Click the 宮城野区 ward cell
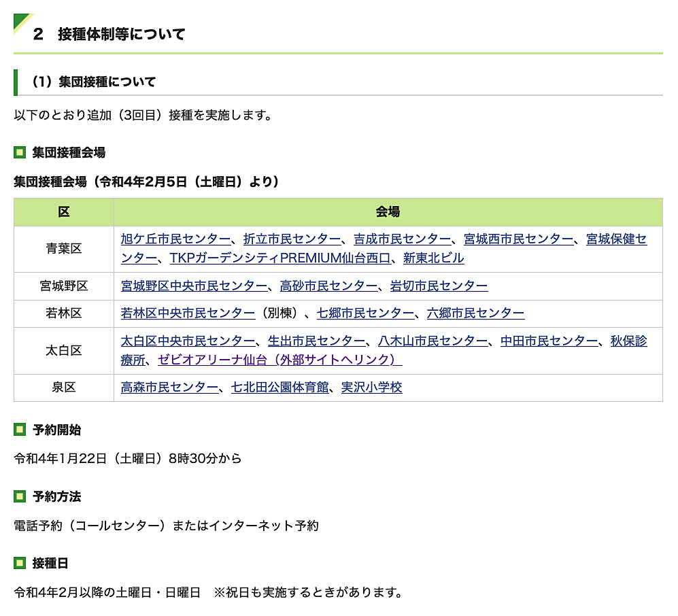Screen dimensions: 678x616 (64, 286)
